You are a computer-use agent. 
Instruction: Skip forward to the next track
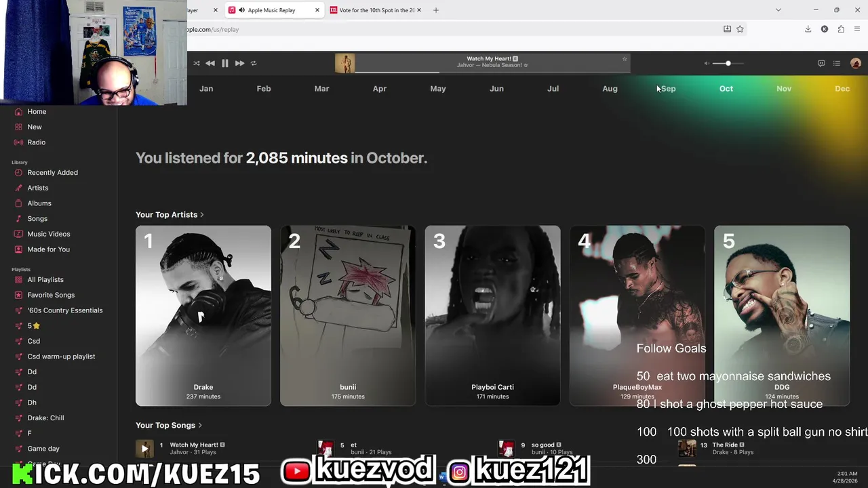pyautogui.click(x=239, y=63)
